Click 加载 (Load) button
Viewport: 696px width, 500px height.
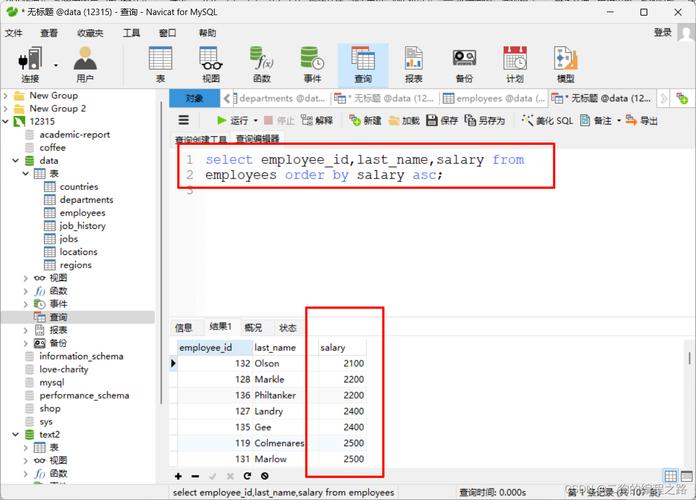[x=404, y=120]
